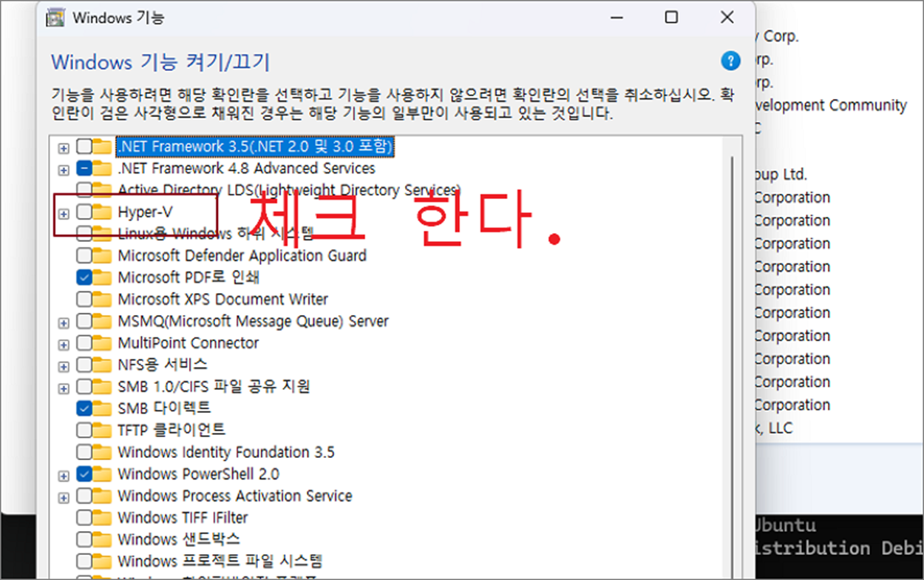Click the Windows Features title bar icon
The width and height of the screenshot is (924, 580).
tap(54, 18)
